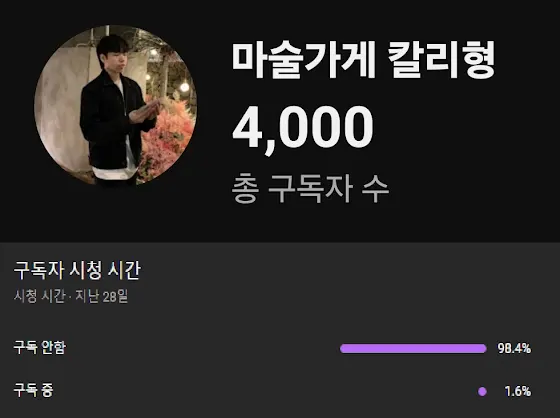The width and height of the screenshot is (560, 418).
Task: Click the hands holding cards in photo
Action: [145, 111]
